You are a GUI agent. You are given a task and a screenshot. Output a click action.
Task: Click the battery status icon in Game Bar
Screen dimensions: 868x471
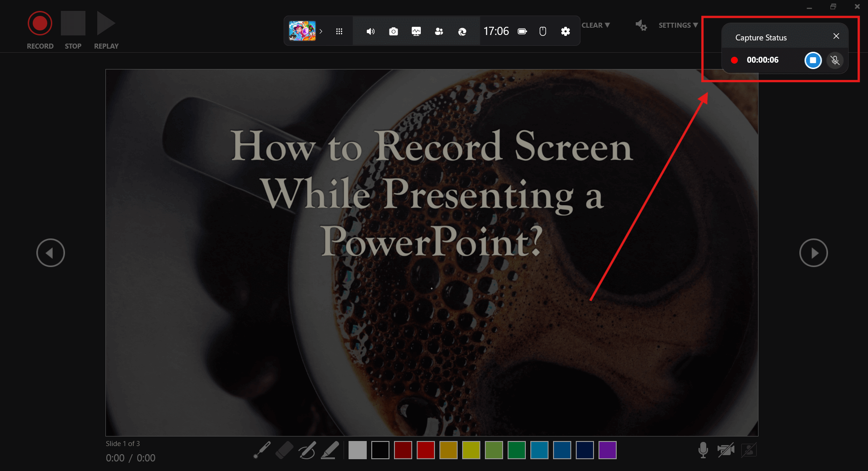coord(523,31)
